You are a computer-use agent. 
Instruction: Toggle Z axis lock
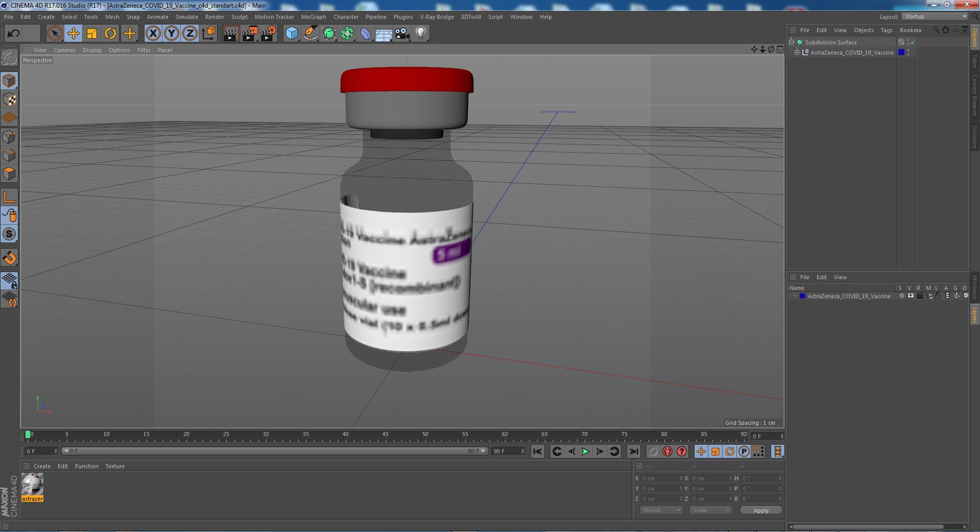(x=190, y=34)
